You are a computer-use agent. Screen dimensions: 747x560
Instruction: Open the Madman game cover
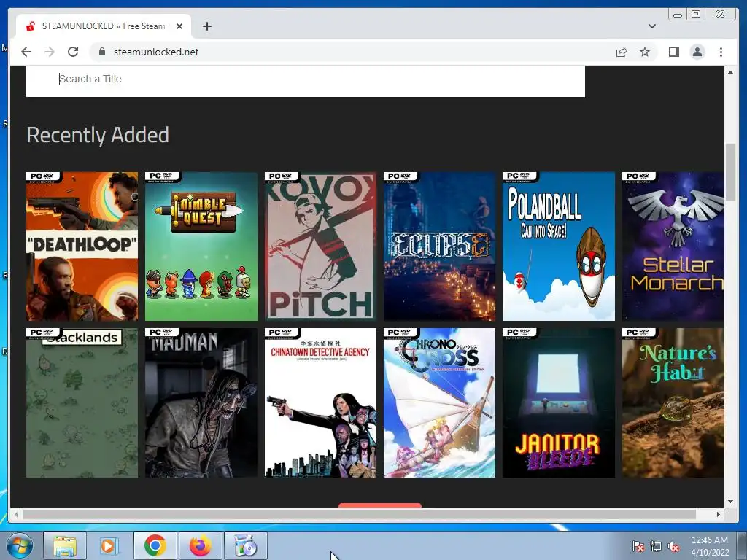pos(201,402)
